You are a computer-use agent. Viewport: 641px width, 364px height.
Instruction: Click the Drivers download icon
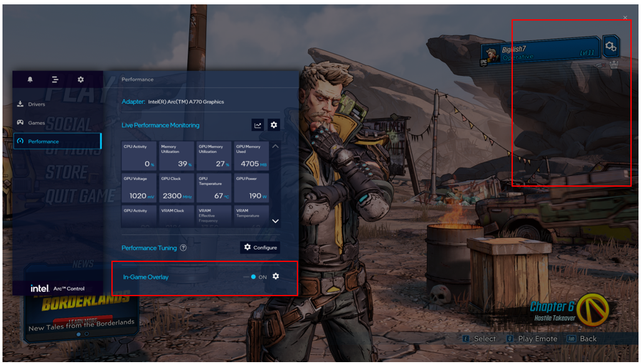coord(20,104)
